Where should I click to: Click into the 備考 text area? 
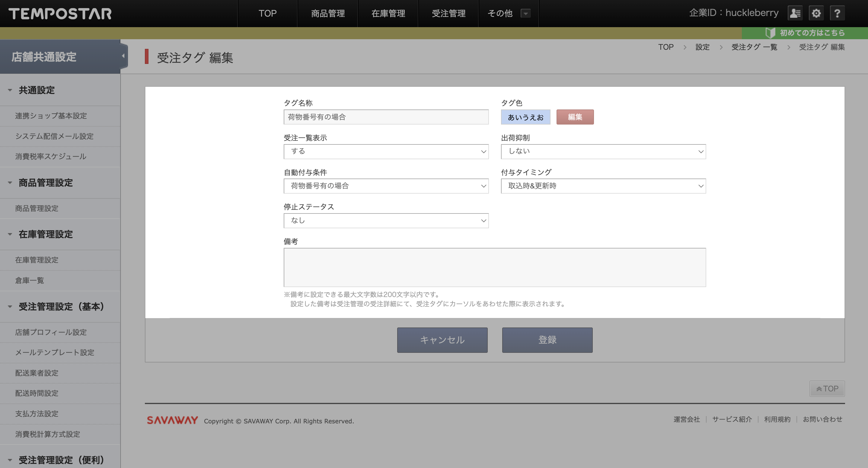point(494,267)
